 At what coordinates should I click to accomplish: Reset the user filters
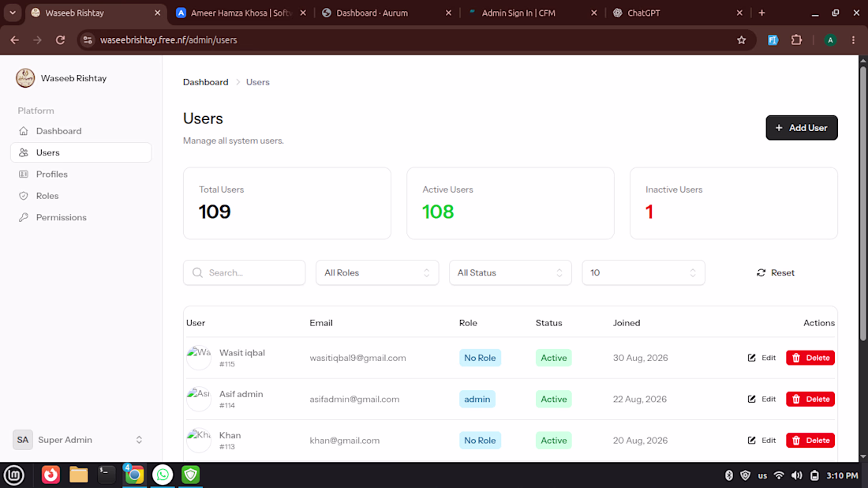click(776, 272)
